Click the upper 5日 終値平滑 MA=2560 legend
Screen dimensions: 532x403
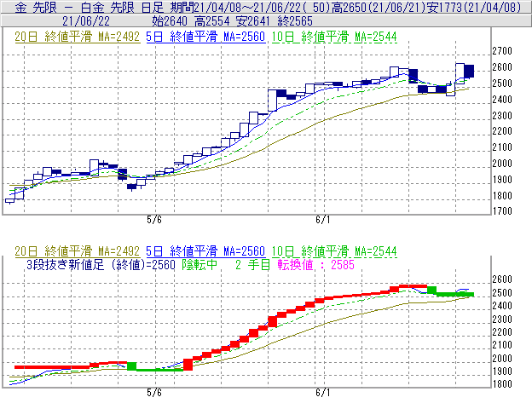pos(205,37)
